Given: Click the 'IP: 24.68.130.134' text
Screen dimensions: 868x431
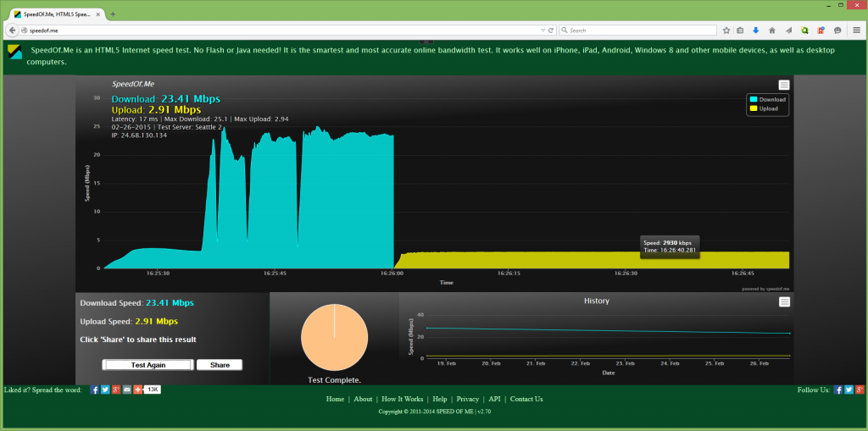Looking at the screenshot, I should point(139,135).
